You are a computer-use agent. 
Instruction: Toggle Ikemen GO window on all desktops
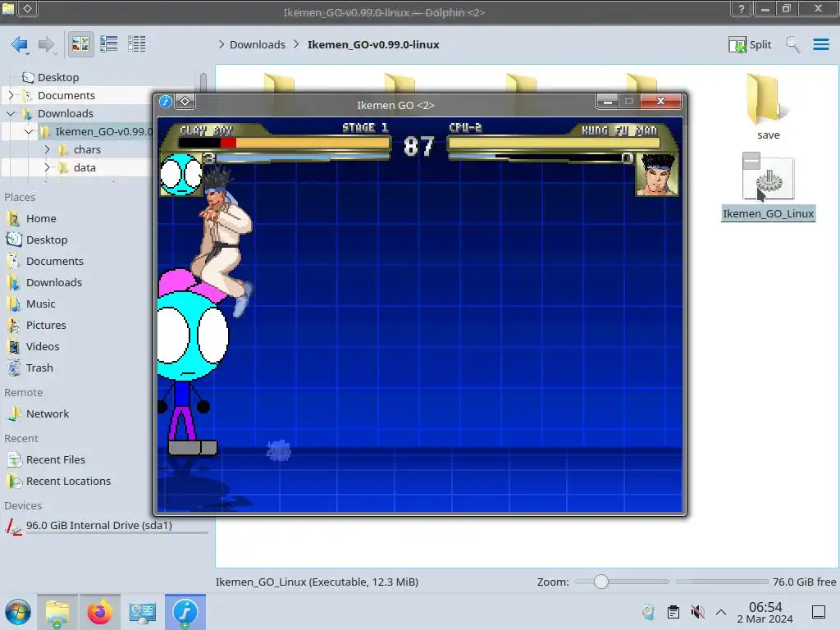pyautogui.click(x=185, y=101)
